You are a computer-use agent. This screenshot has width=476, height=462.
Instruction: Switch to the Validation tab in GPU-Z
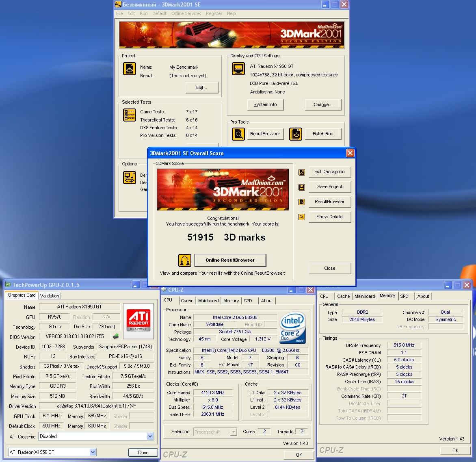tap(50, 295)
